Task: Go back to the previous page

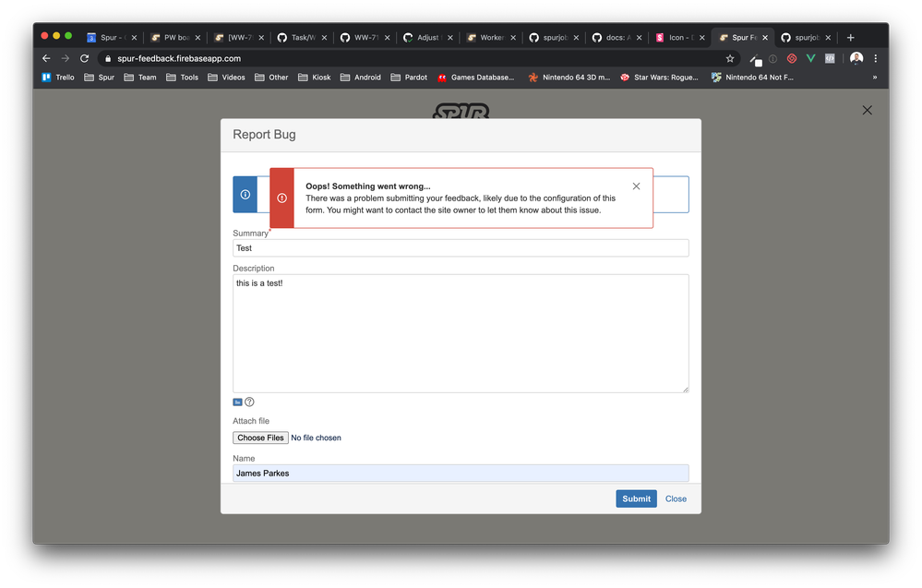Action: coord(46,58)
